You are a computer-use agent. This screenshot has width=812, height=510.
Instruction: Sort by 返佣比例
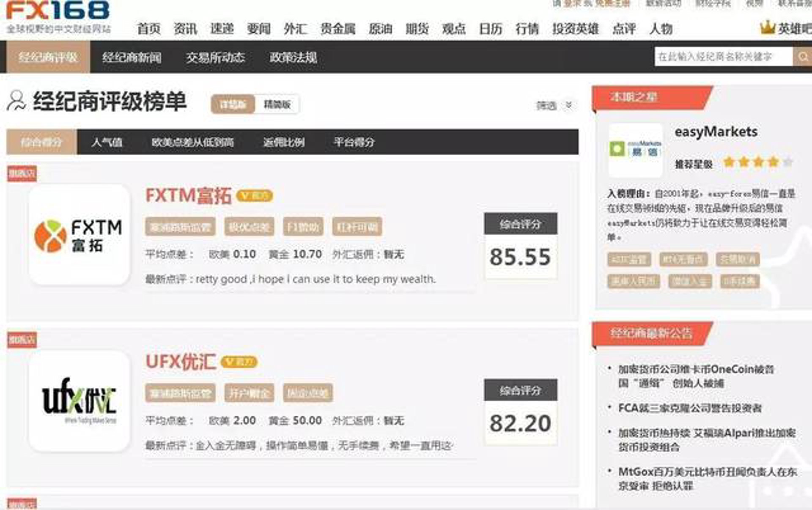coord(284,142)
